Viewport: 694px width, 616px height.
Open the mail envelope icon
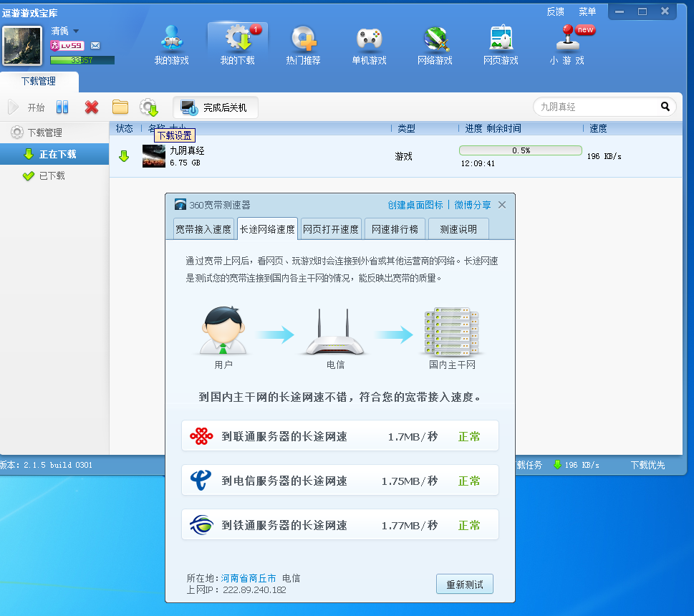point(95,45)
